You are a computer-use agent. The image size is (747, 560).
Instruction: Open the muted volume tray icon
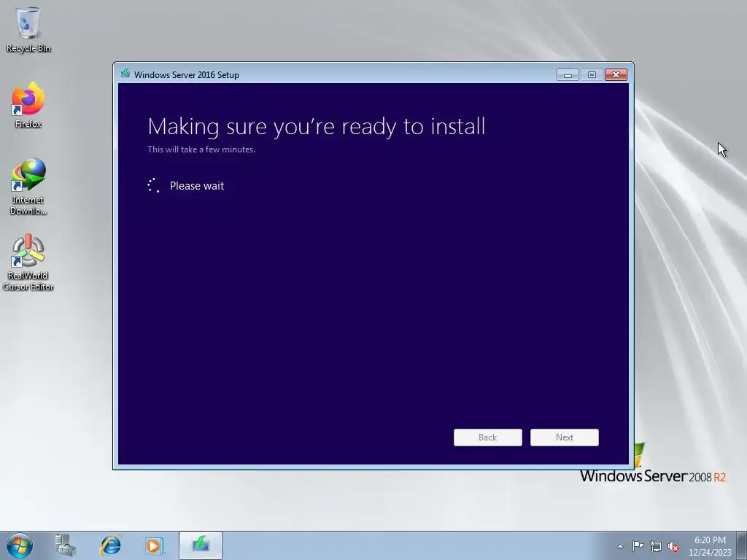[673, 546]
